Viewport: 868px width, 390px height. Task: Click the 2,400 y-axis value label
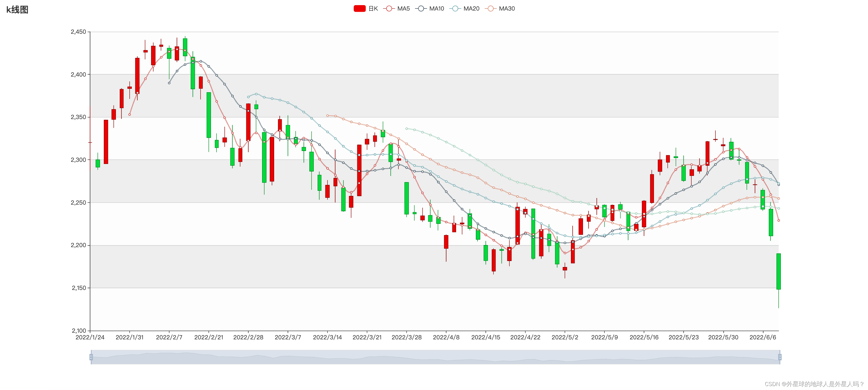tap(78, 74)
